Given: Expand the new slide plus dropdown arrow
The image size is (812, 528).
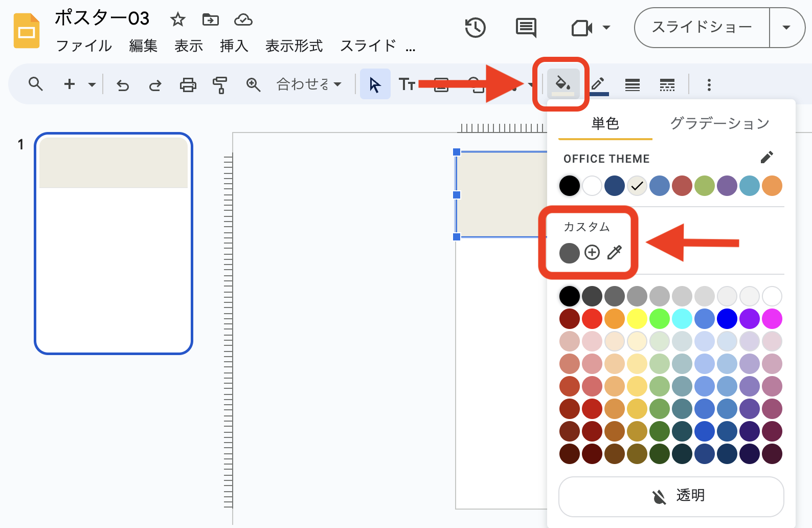Looking at the screenshot, I should pyautogui.click(x=92, y=84).
